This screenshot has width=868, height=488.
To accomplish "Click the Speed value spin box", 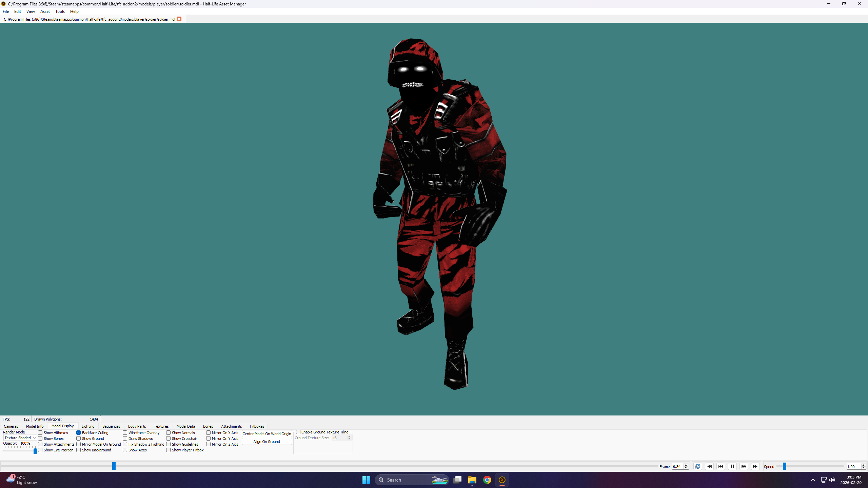I will pyautogui.click(x=856, y=467).
